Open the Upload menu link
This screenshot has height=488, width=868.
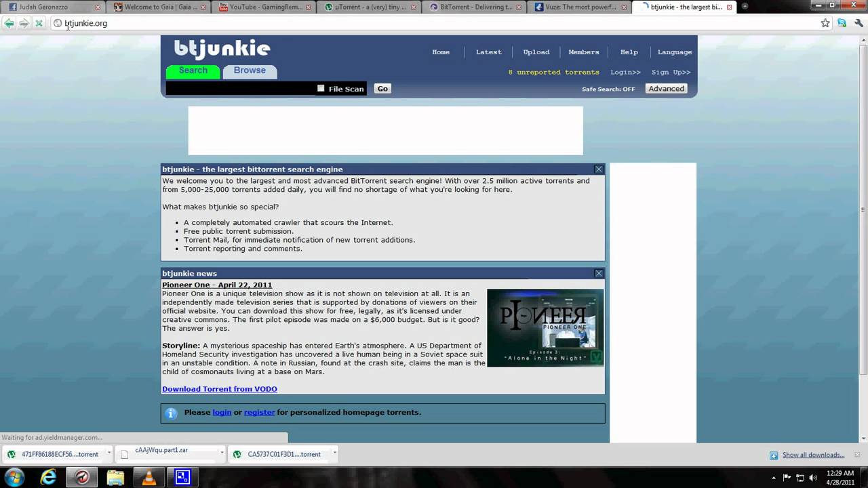pyautogui.click(x=536, y=52)
